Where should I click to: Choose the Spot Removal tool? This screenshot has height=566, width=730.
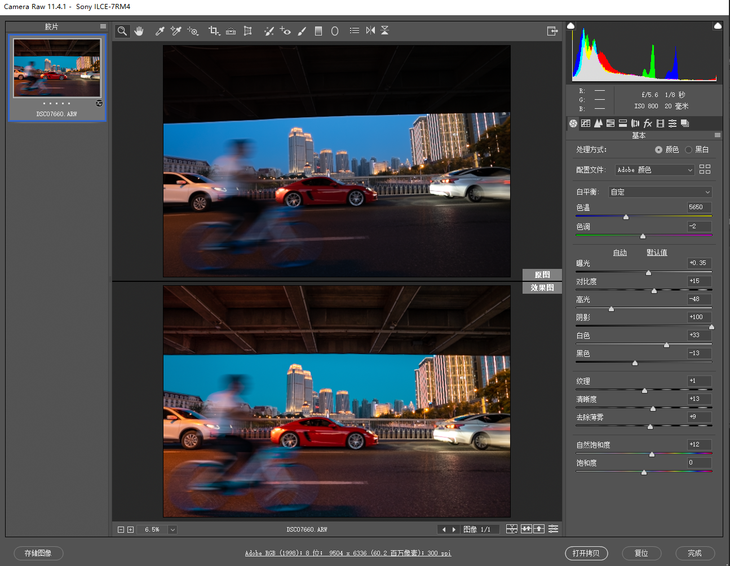tap(268, 31)
